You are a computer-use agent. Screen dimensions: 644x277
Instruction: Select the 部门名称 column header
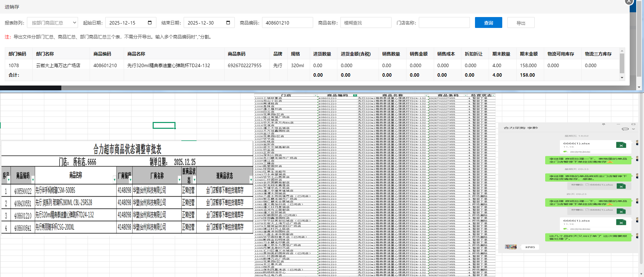pos(45,54)
